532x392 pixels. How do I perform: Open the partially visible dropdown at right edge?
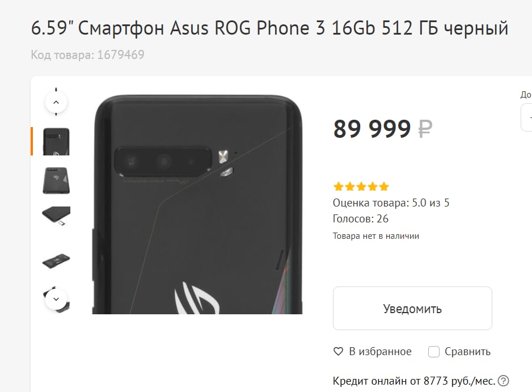click(x=526, y=117)
